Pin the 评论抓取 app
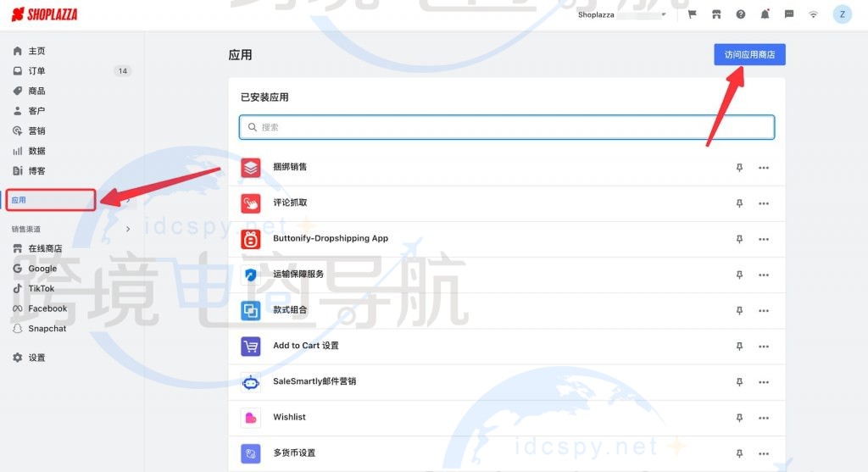The height and width of the screenshot is (472, 868). click(x=739, y=203)
